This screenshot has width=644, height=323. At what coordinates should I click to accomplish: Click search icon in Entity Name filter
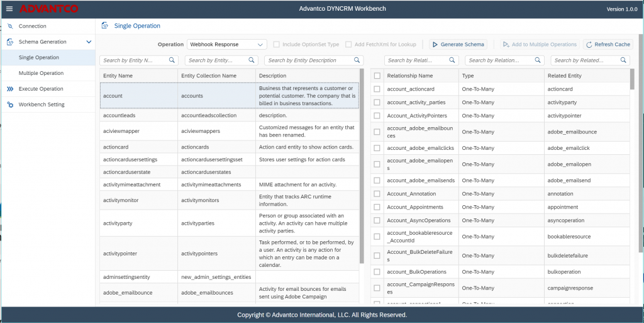pyautogui.click(x=172, y=60)
